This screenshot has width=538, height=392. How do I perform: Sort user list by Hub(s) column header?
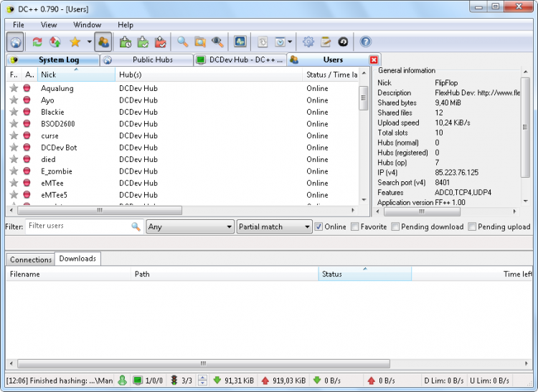pos(209,75)
